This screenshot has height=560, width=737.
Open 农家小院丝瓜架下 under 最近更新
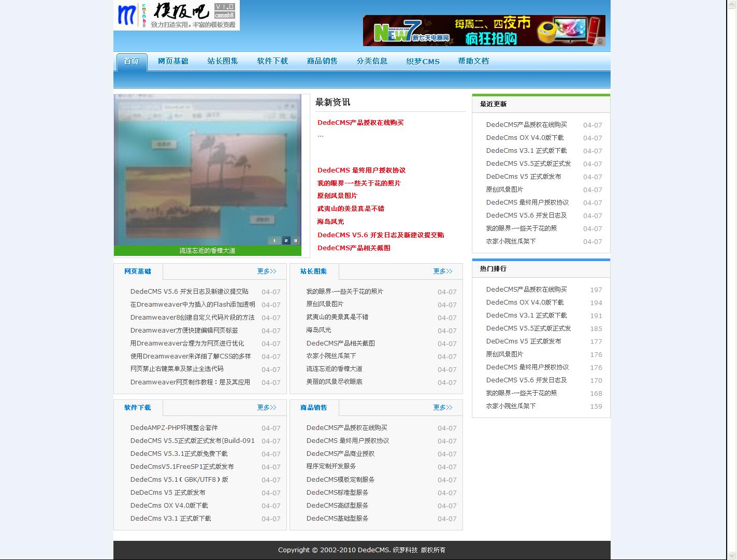point(511,241)
